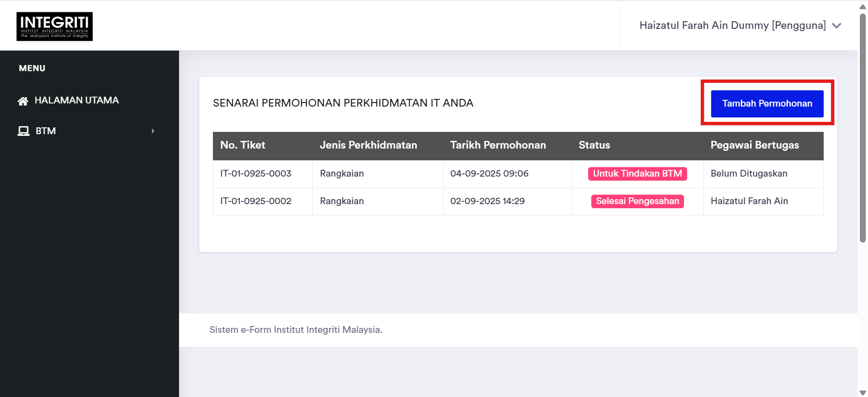Viewport: 868px width, 397px height.
Task: Click the scrollbar down arrow
Action: 863,393
